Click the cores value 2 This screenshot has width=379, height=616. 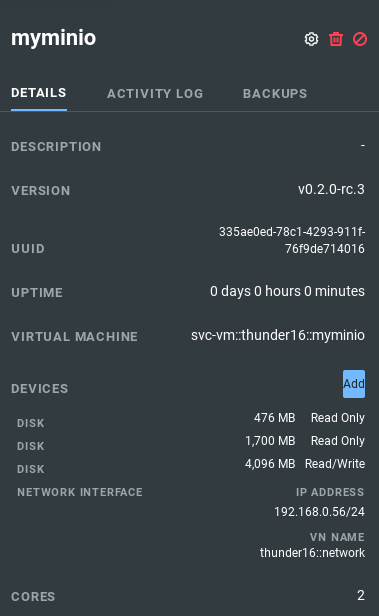click(361, 595)
